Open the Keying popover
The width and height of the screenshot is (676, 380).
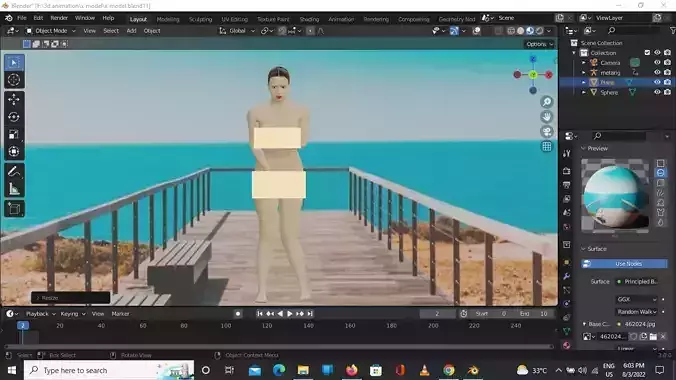[x=72, y=314]
